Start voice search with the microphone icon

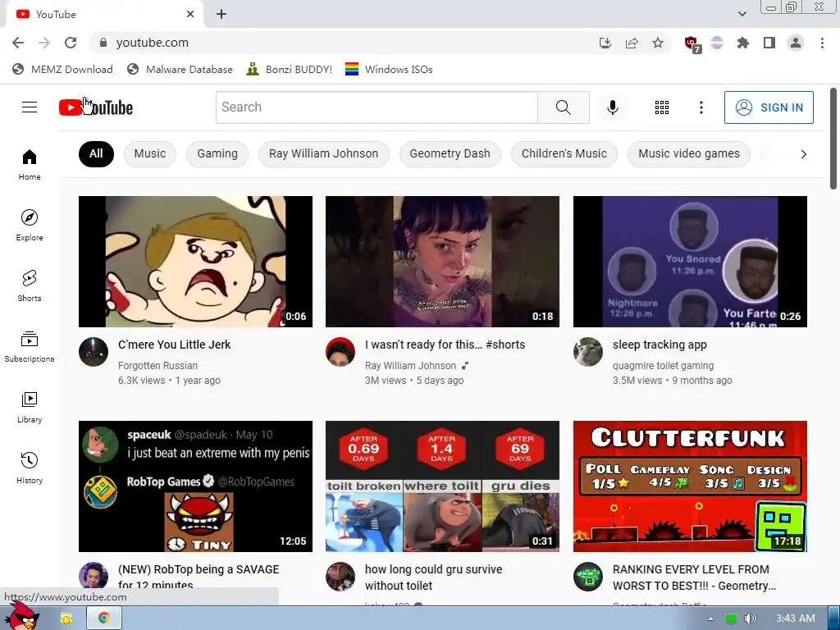click(x=612, y=107)
